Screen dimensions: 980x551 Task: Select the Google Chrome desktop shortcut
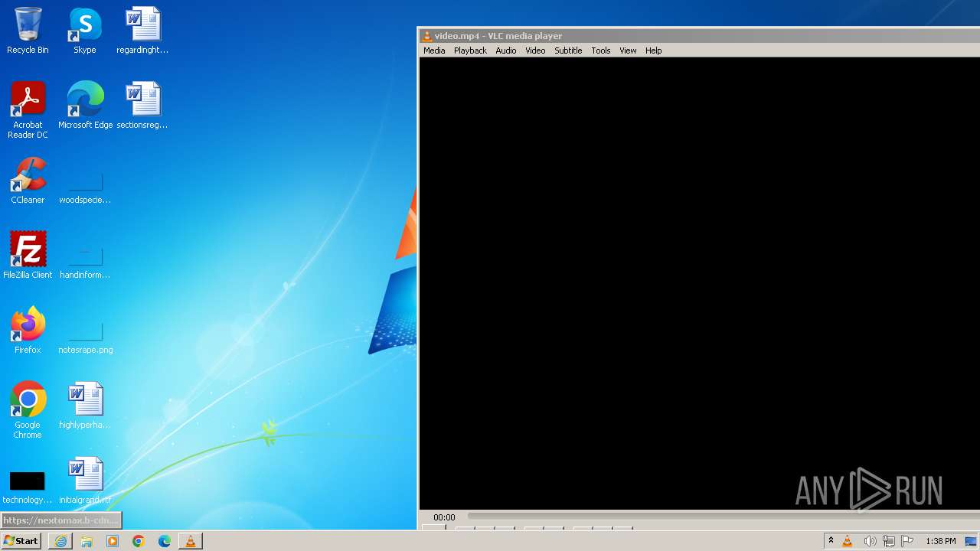(28, 410)
